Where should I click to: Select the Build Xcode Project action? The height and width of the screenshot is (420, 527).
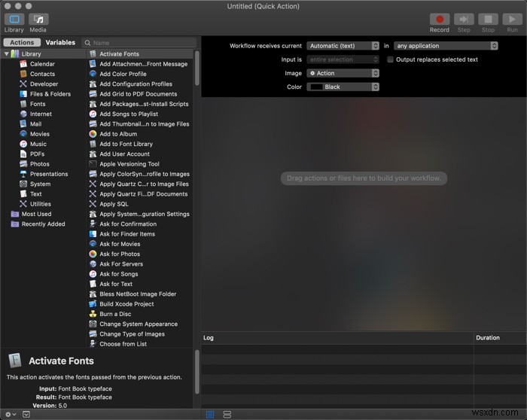pos(140,304)
